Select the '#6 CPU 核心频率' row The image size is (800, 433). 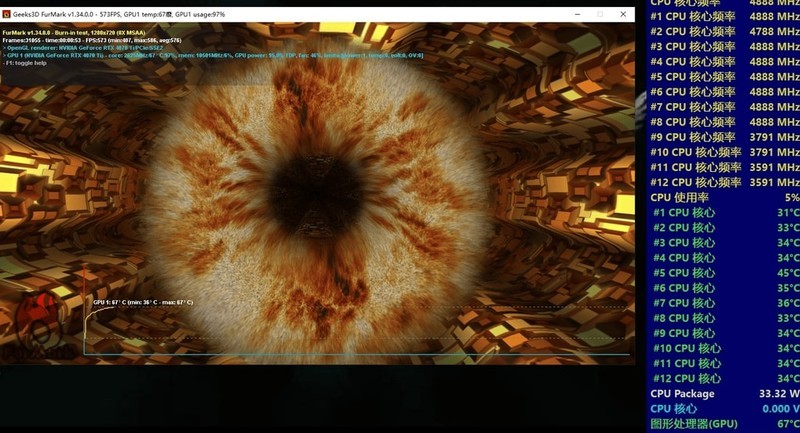[725, 92]
